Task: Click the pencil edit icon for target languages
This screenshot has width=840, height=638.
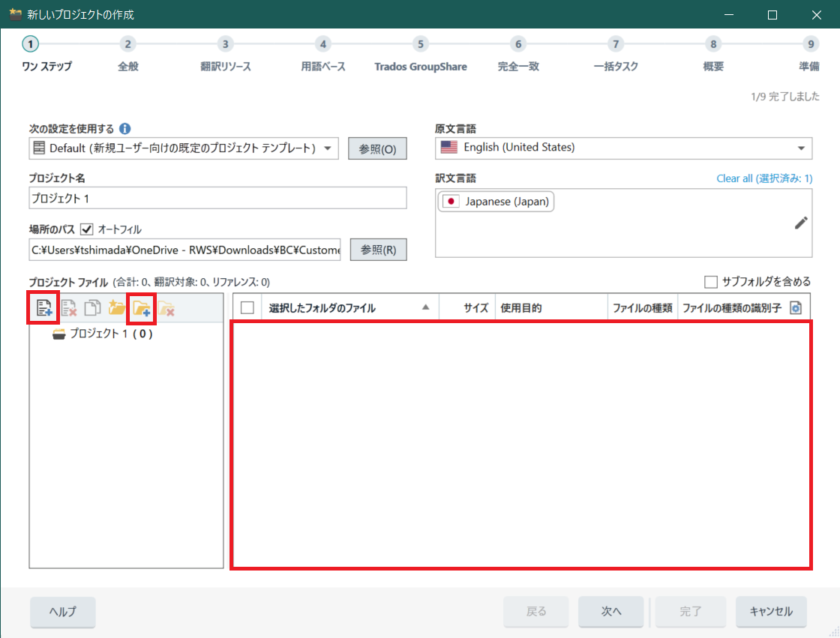Action: click(x=801, y=223)
